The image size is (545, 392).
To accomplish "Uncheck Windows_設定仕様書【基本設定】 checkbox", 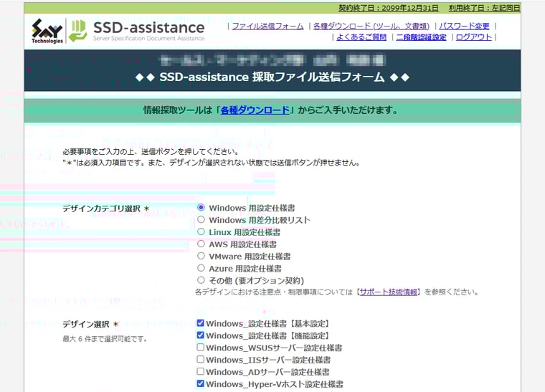I will tap(201, 323).
